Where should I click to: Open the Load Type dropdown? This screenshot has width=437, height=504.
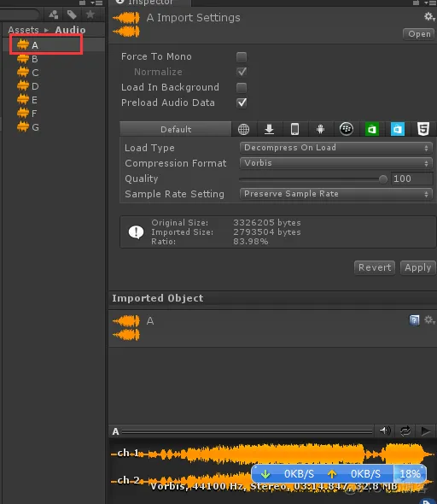(x=335, y=148)
